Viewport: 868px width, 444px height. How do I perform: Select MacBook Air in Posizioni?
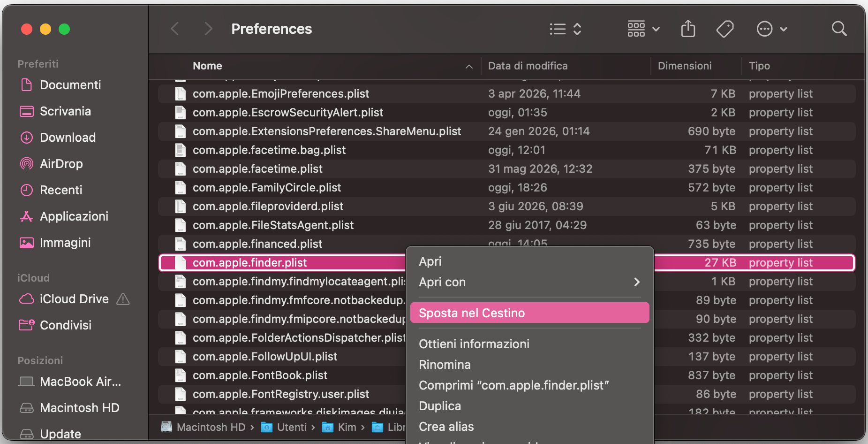(x=80, y=382)
